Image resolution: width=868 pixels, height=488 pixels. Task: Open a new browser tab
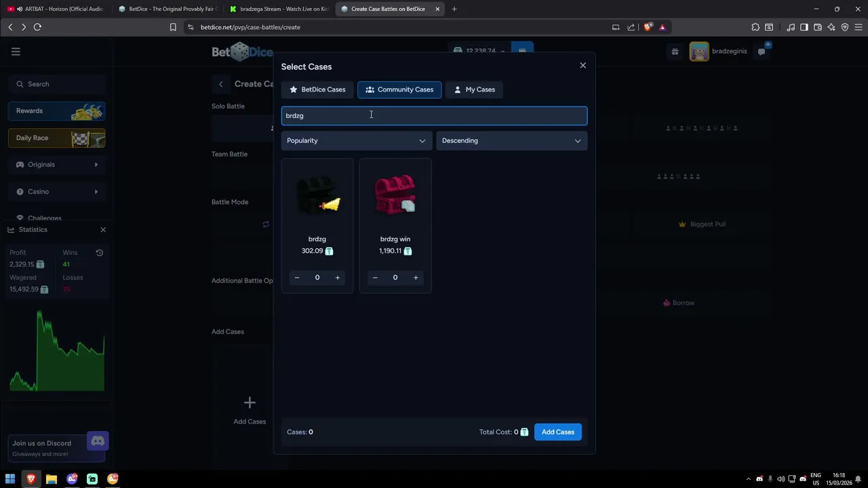click(454, 9)
